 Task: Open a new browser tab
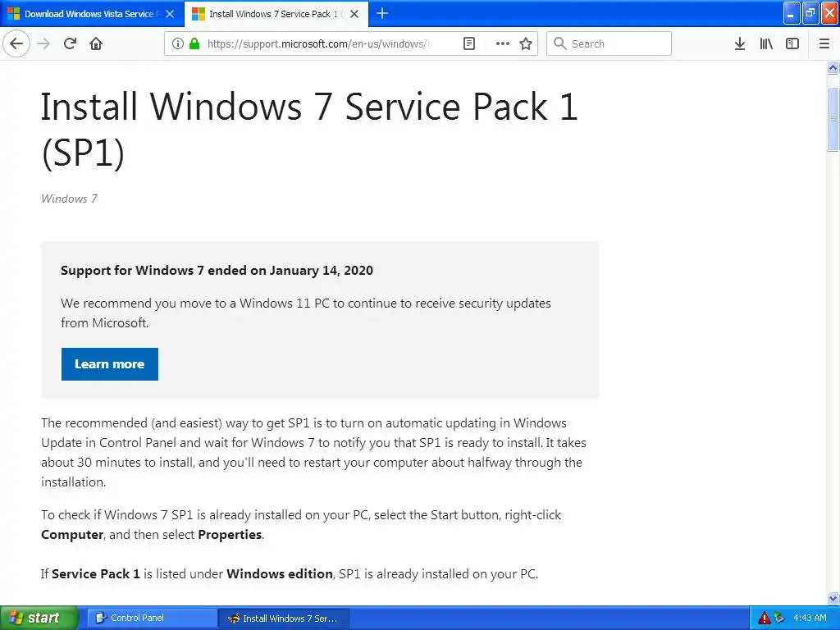click(382, 13)
